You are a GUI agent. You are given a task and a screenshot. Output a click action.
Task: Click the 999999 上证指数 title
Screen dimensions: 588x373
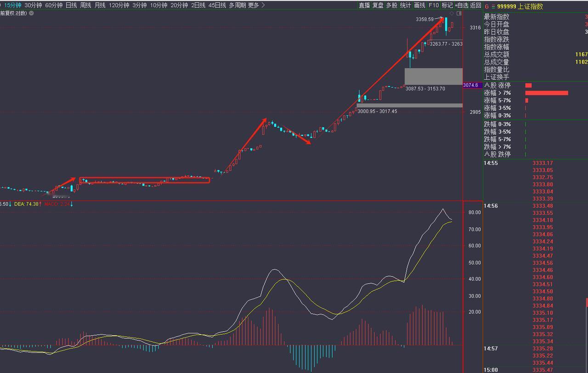coord(520,7)
